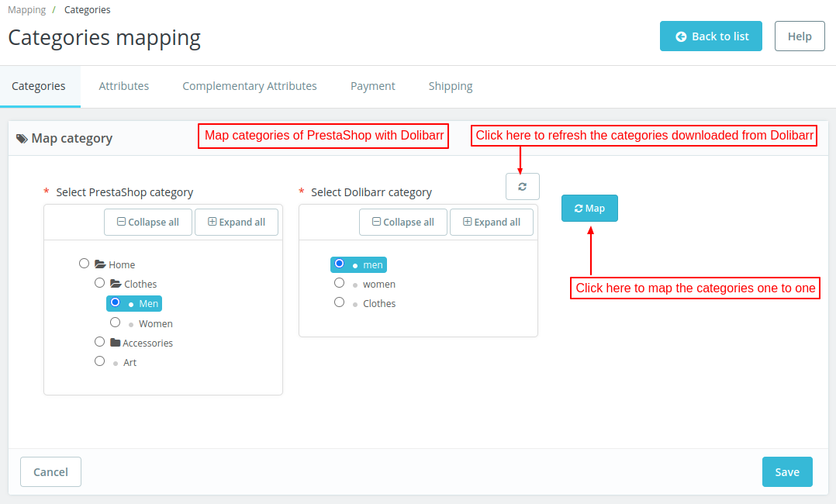Click the closed folder icon beside Accessories

(x=116, y=343)
